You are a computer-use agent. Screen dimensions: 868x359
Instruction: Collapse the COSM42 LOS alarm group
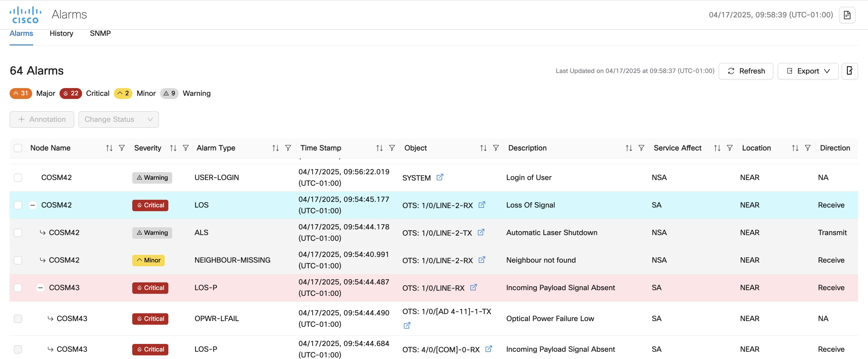33,205
